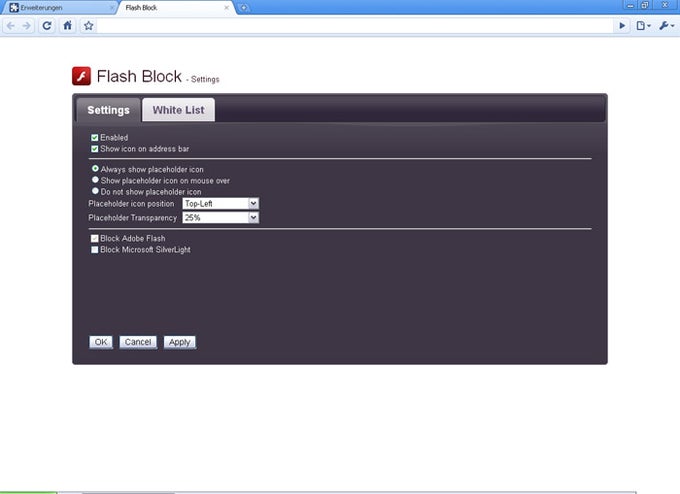Select Show placeholder icon on mouse over
The image size is (680, 494).
coord(95,180)
